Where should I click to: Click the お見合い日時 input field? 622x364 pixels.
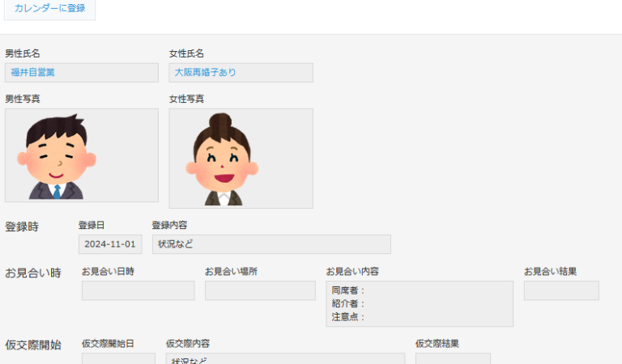pyautogui.click(x=138, y=291)
